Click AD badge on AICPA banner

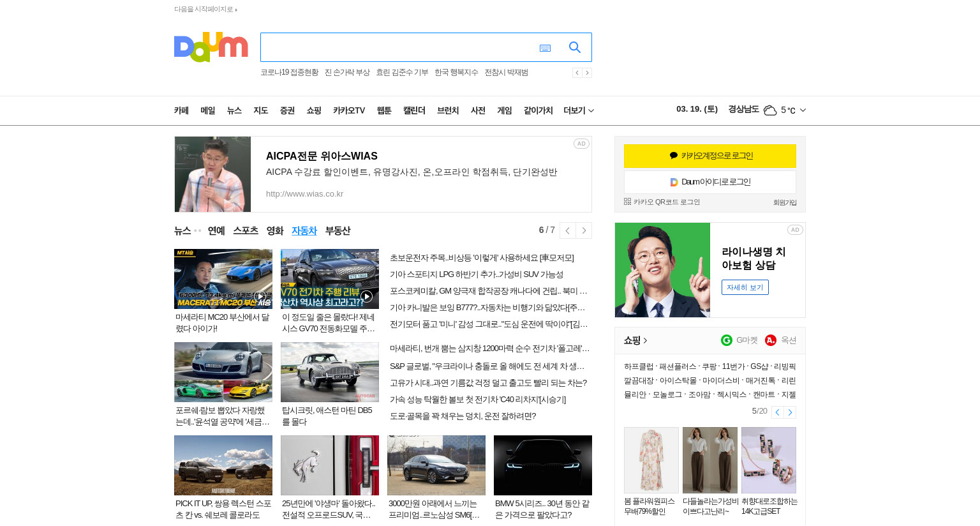tap(581, 144)
